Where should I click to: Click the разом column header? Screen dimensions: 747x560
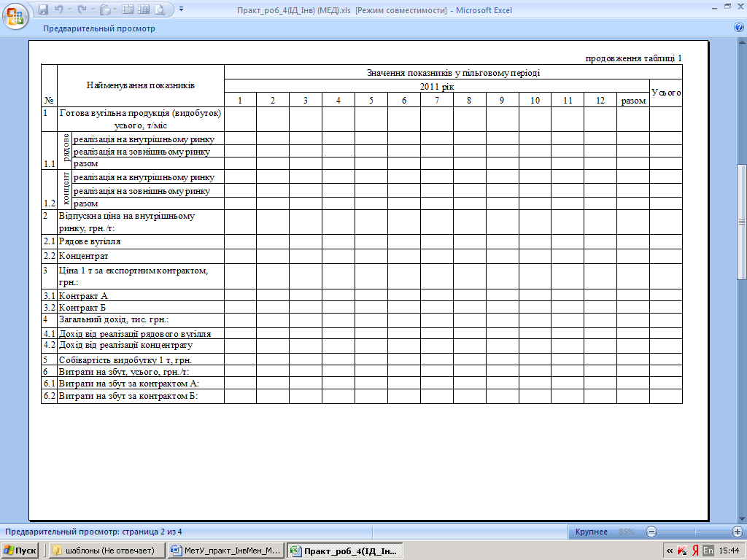point(633,100)
